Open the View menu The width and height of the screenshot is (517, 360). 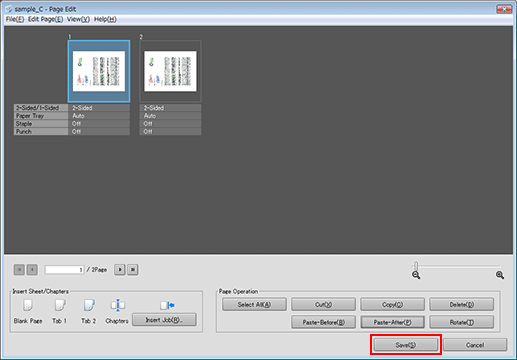tap(78, 19)
